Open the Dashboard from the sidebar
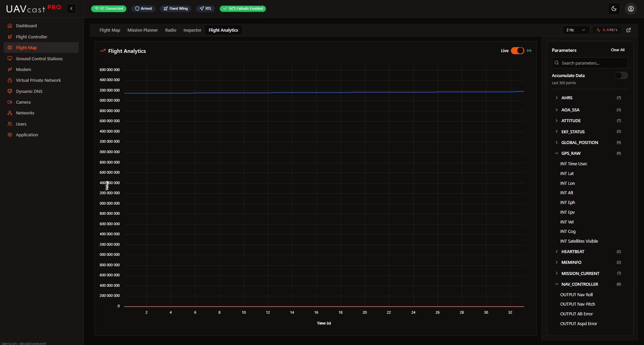The height and width of the screenshot is (345, 644). click(26, 26)
